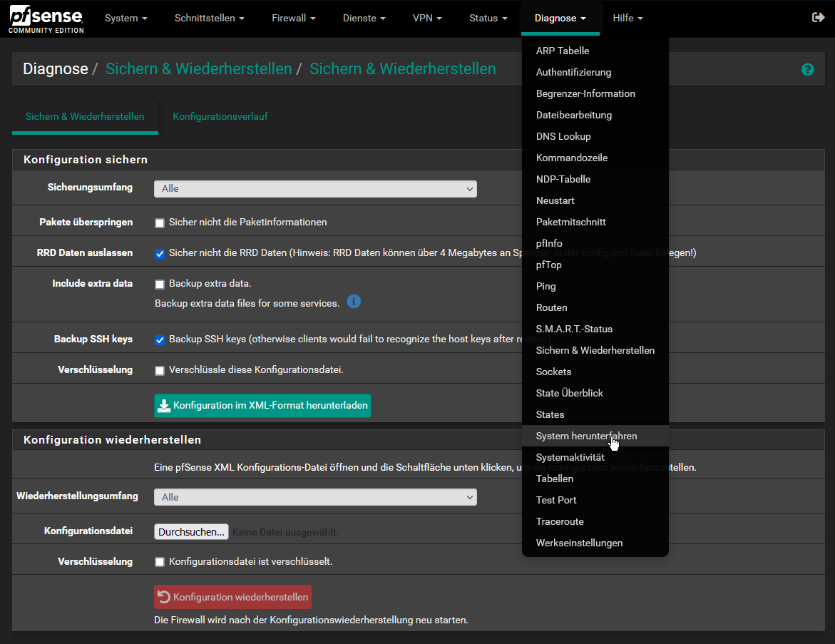Viewport: 835px width, 644px height.
Task: Expand the Schnittstellen menu
Action: 209,18
